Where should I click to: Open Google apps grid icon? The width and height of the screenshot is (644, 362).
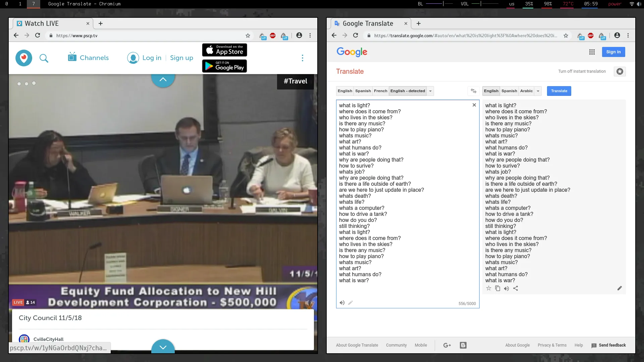click(592, 52)
